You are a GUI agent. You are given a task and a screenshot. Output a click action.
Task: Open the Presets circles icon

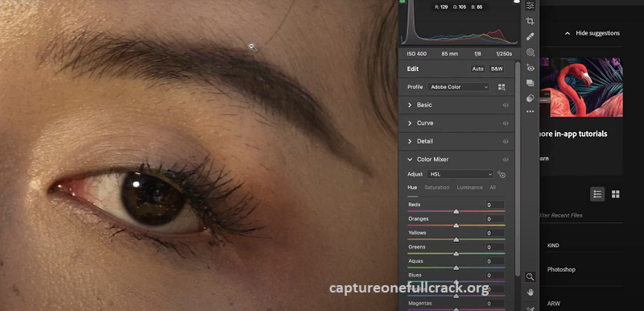point(530,98)
